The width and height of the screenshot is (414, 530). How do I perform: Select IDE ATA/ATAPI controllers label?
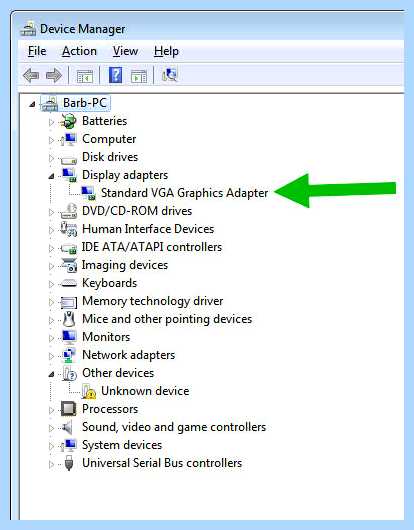[152, 247]
